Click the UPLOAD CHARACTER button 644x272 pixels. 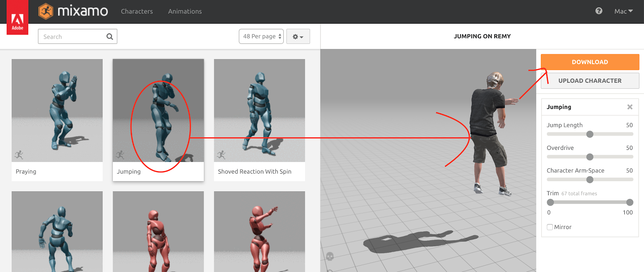[x=590, y=81]
